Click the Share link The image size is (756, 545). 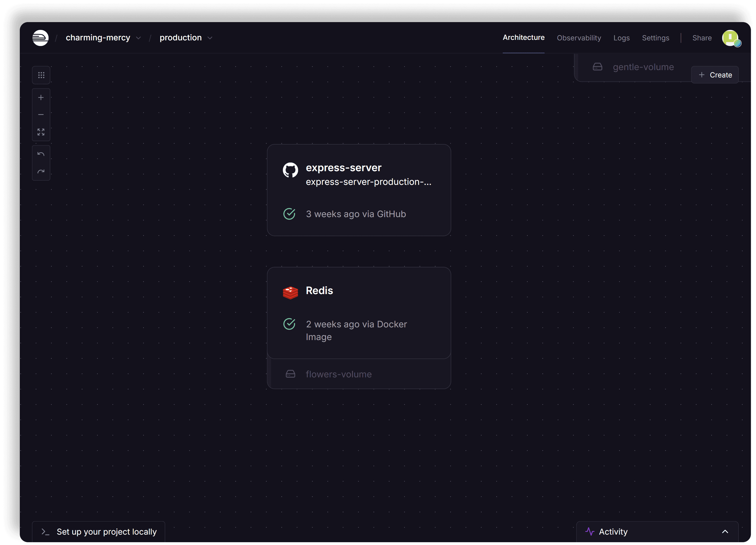click(702, 38)
